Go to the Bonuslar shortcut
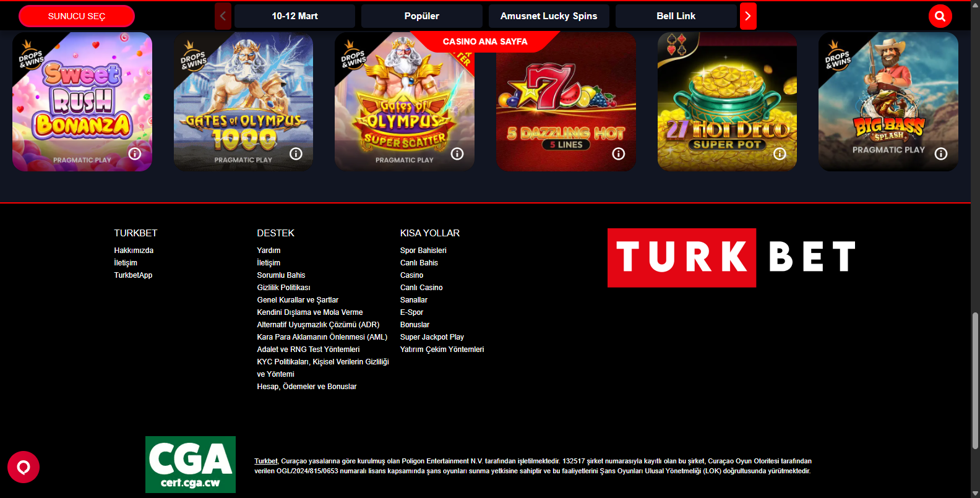The height and width of the screenshot is (498, 980). point(415,325)
